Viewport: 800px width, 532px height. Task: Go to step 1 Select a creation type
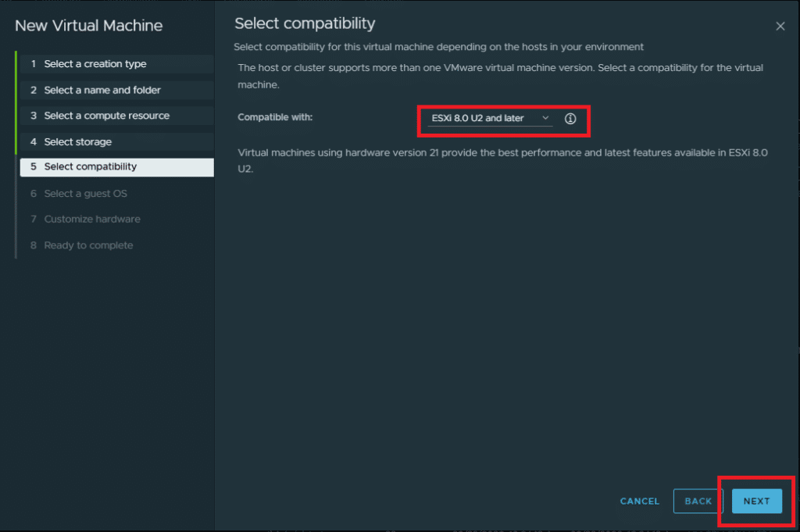click(x=95, y=64)
